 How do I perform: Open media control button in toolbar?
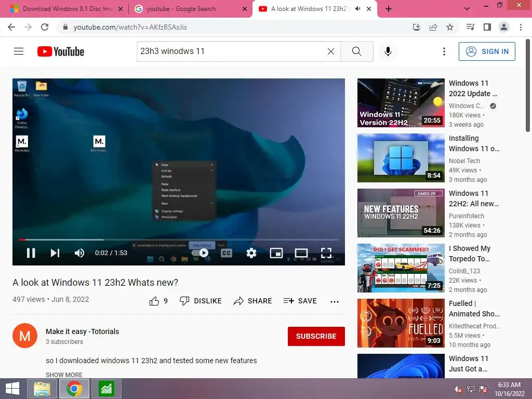[x=471, y=27]
